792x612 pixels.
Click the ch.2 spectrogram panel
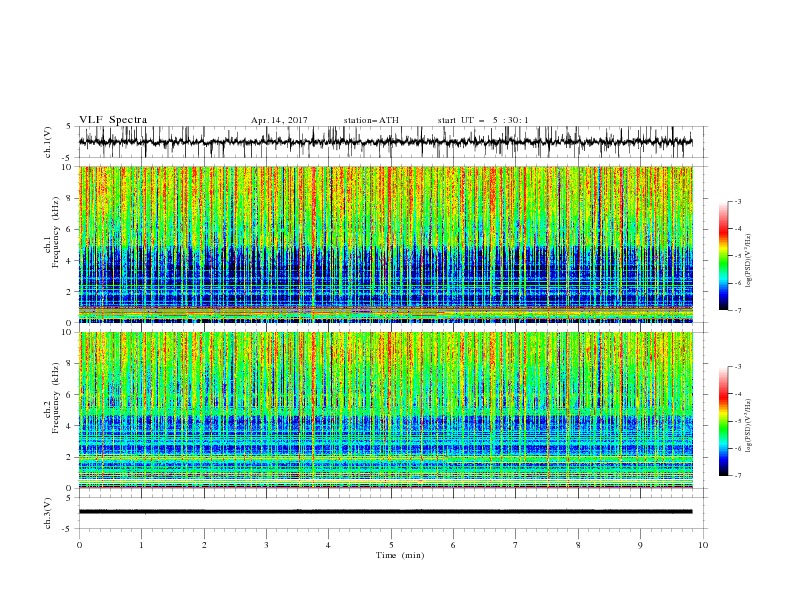[x=386, y=410]
